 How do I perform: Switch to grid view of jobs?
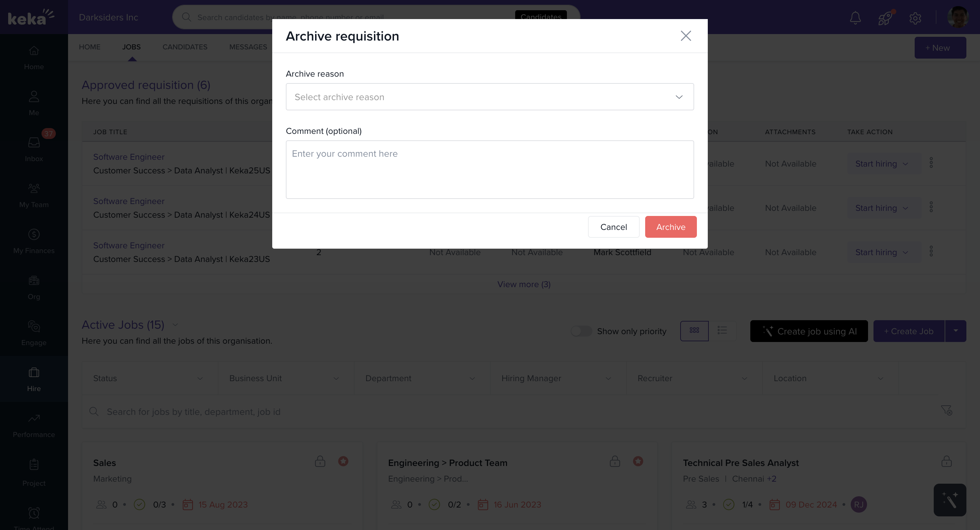pos(694,330)
